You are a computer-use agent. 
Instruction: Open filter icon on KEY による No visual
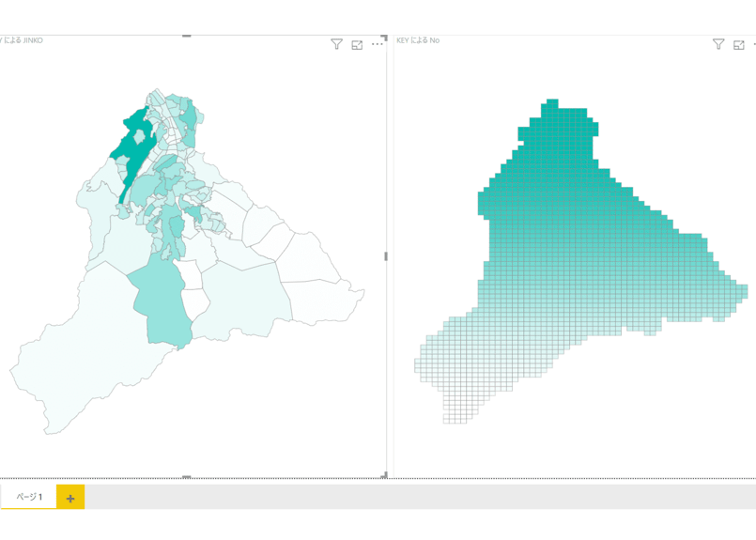(x=718, y=44)
